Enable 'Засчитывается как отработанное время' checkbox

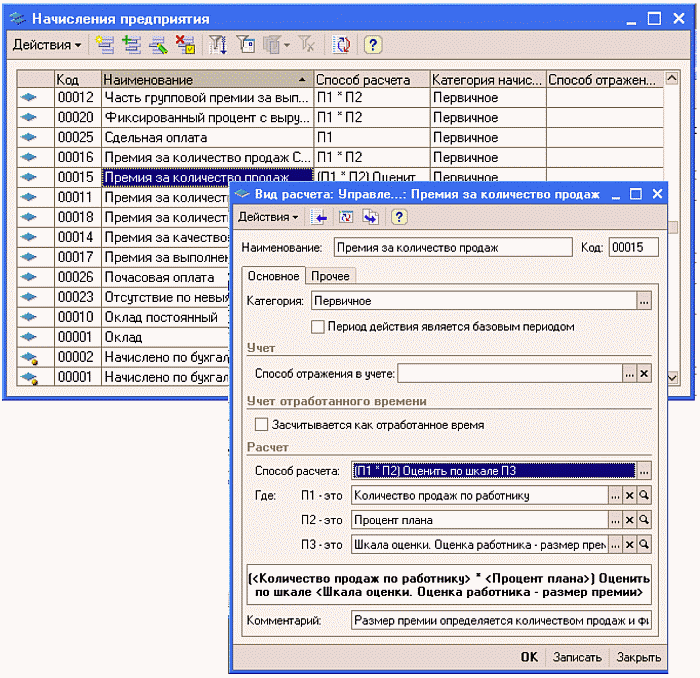pyautogui.click(x=262, y=424)
